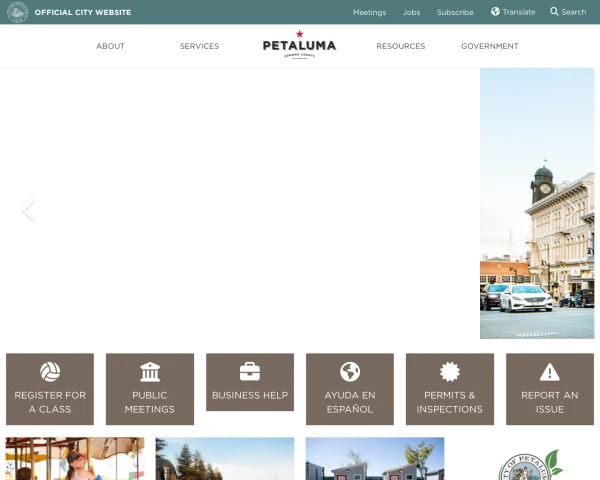The width and height of the screenshot is (600, 480).
Task: Open the Government menu
Action: coord(490,46)
